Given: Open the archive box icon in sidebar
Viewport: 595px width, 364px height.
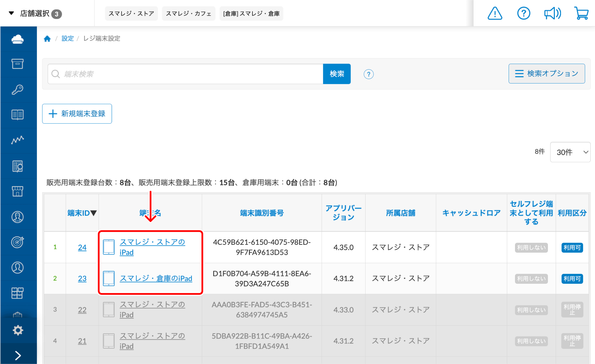Looking at the screenshot, I should [x=18, y=64].
